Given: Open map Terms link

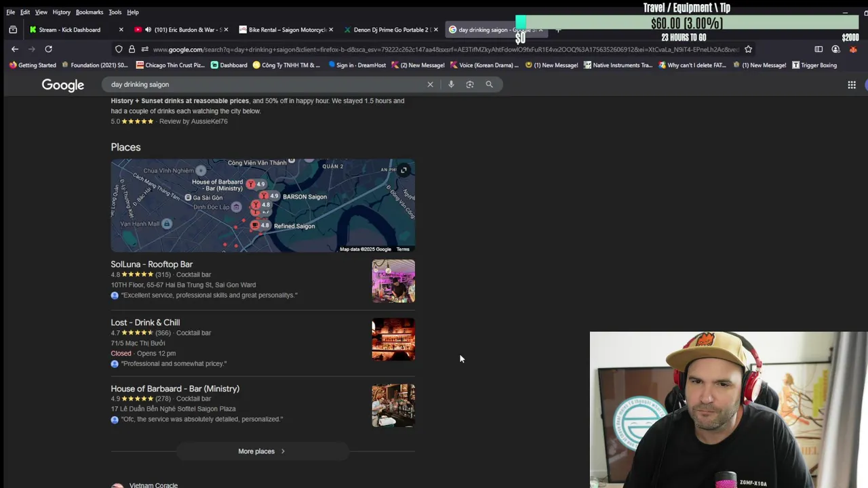Looking at the screenshot, I should [x=403, y=249].
